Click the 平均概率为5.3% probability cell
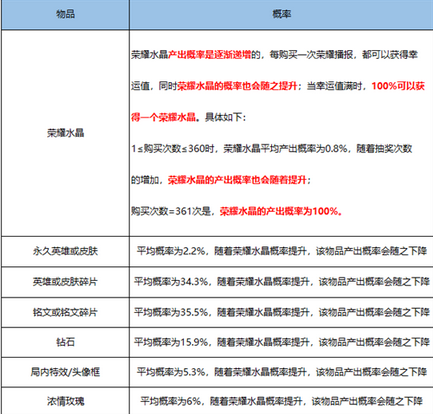The image size is (433, 414). pyautogui.click(x=281, y=372)
